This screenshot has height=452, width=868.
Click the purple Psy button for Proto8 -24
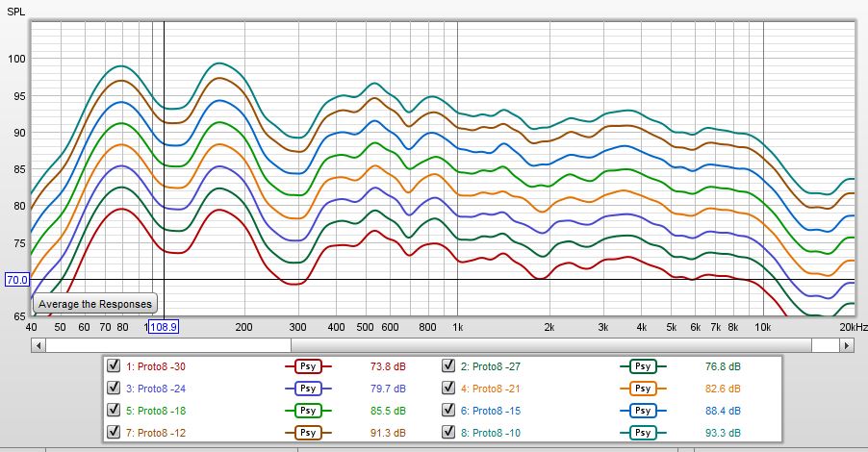pyautogui.click(x=308, y=389)
